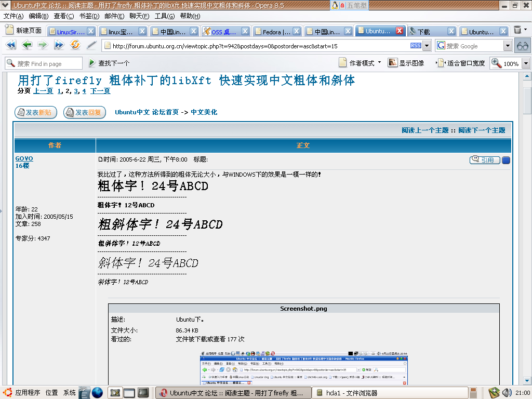The image size is (532, 399).
Task: Click the terminal launcher in bottom panel
Action: pyautogui.click(x=143, y=393)
